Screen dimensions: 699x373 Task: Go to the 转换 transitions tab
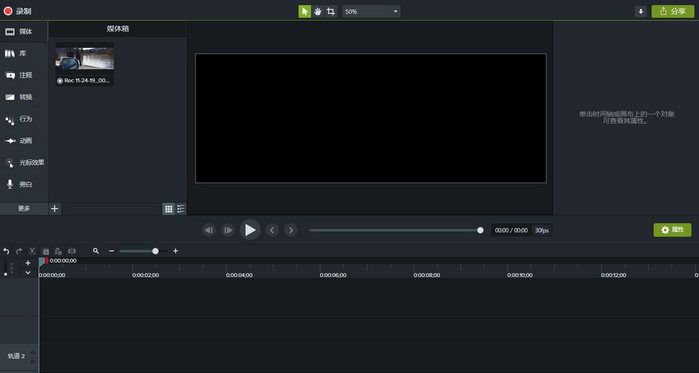pyautogui.click(x=24, y=97)
